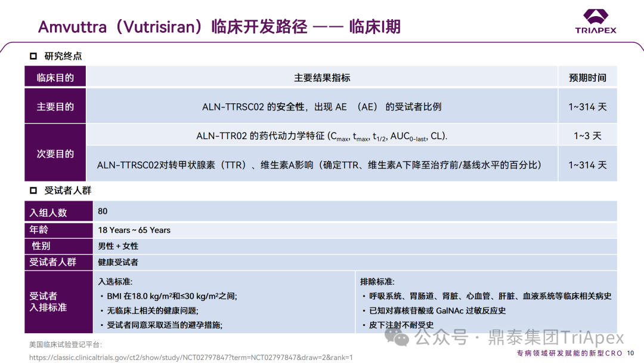Click the TRIAPEX logo
The image size is (644, 363).
596,21
